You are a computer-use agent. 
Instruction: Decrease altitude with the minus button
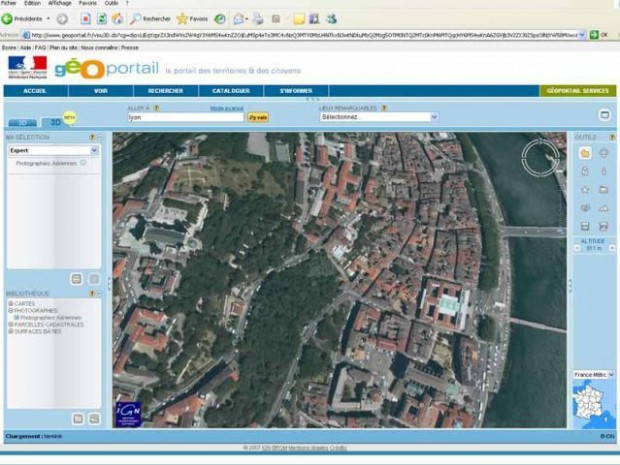click(577, 248)
